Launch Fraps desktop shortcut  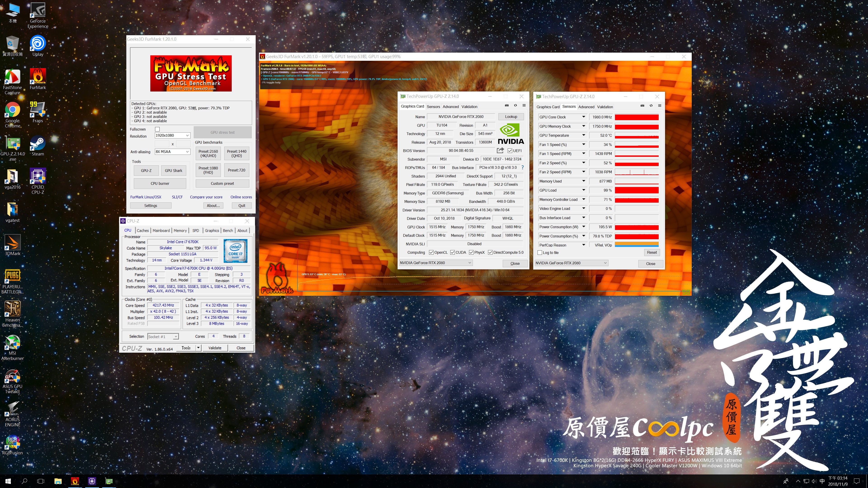coord(38,112)
